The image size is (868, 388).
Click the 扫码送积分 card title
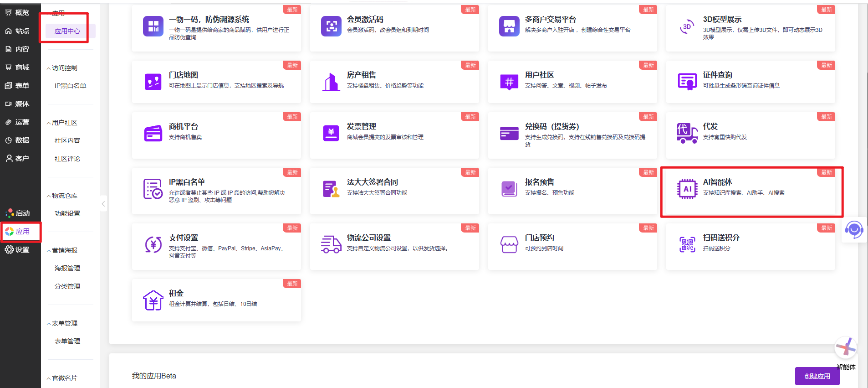point(721,238)
